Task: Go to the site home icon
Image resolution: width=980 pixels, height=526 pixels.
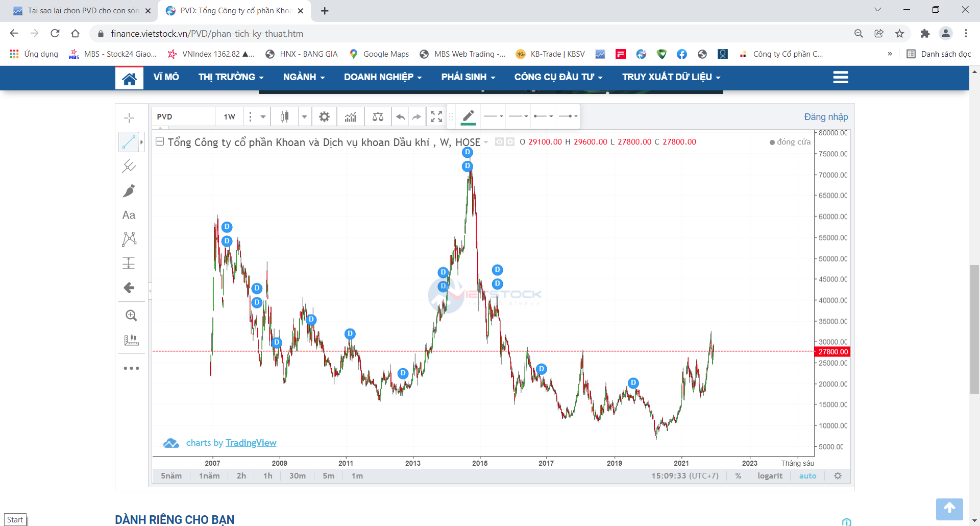Action: click(x=129, y=78)
